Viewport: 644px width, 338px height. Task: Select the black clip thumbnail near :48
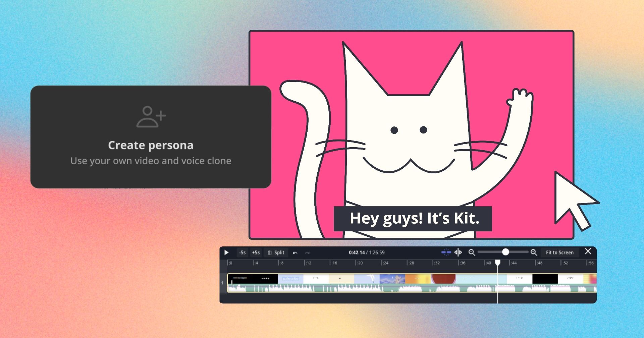point(545,279)
